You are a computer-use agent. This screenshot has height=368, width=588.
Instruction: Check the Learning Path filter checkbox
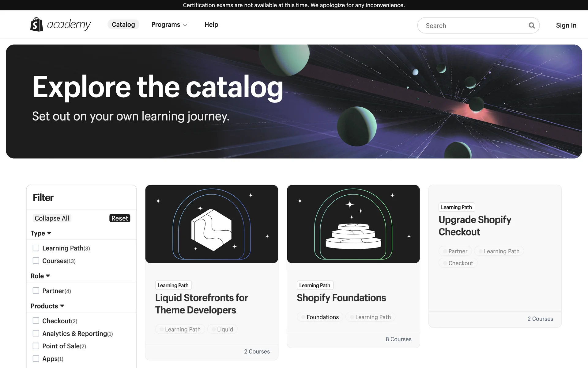[36, 248]
